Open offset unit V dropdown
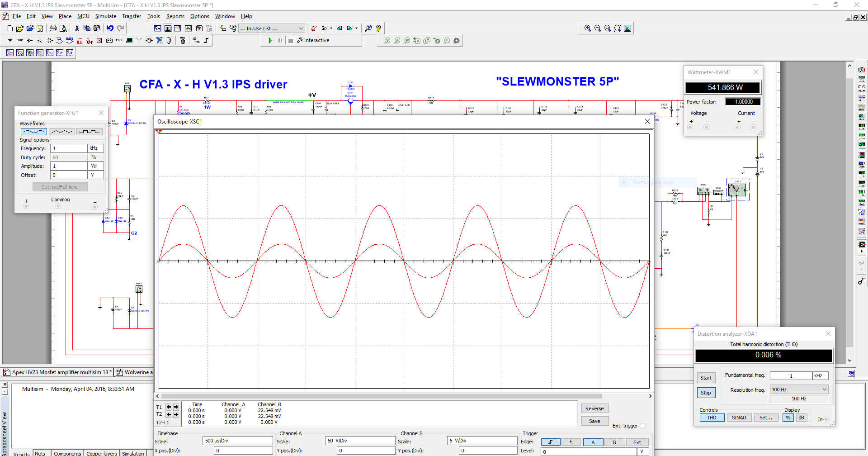Screen dimensions: 868x456 click(96, 175)
